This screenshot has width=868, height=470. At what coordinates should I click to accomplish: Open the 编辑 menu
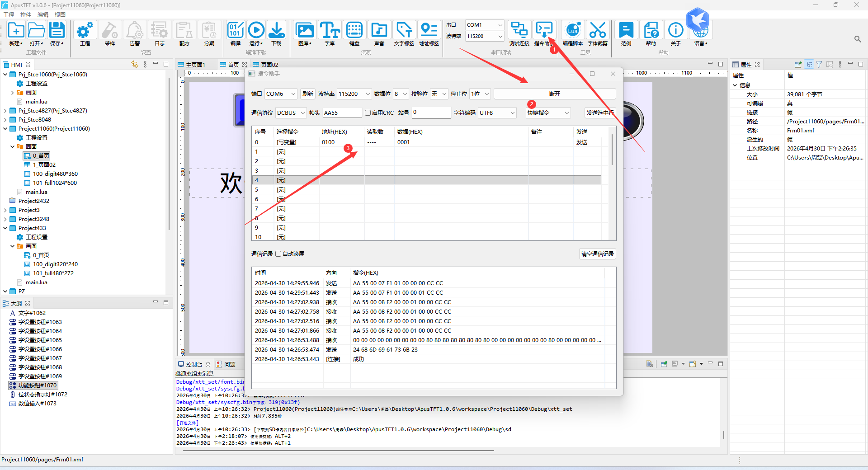[43, 14]
